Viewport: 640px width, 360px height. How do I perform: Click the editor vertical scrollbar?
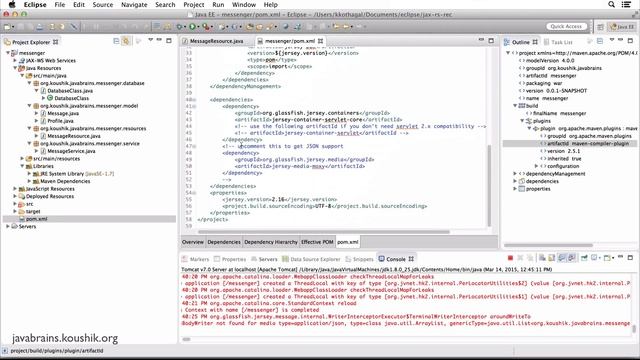pos(489,186)
